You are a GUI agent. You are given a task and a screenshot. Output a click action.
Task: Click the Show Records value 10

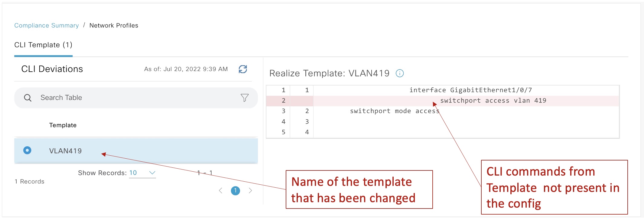(133, 173)
